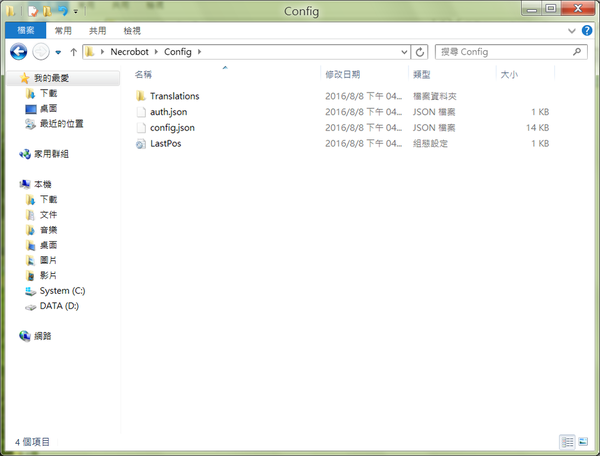Image resolution: width=600 pixels, height=456 pixels.
Task: Open recent locations dropdown arrow
Action: tap(58, 51)
